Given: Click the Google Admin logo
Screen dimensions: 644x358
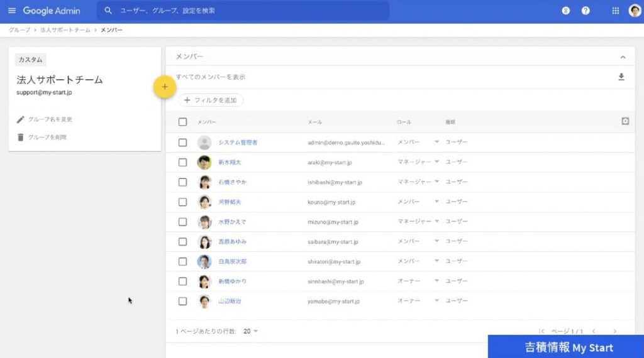Looking at the screenshot, I should [52, 11].
